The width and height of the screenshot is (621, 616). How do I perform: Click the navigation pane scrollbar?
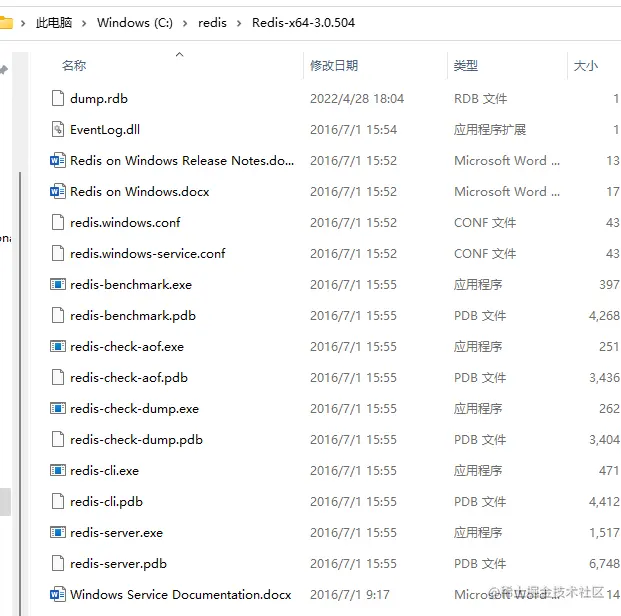coord(20,392)
